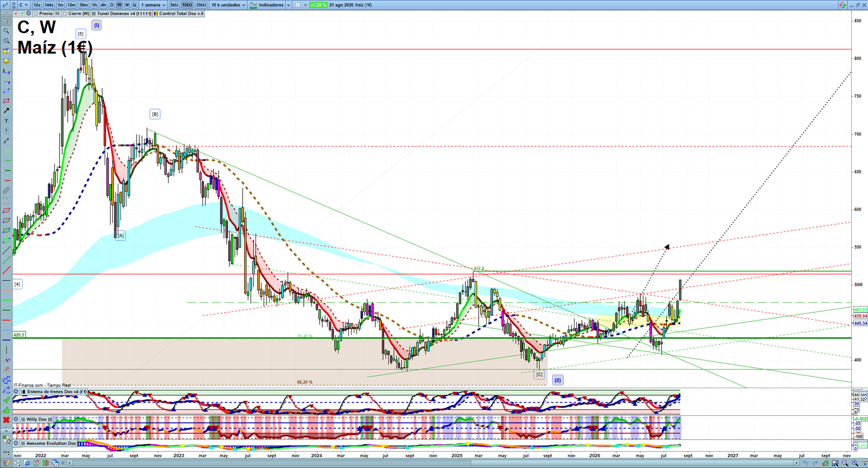Collapse panel with up chevron
This screenshot has height=468, width=868.
click(x=7, y=14)
